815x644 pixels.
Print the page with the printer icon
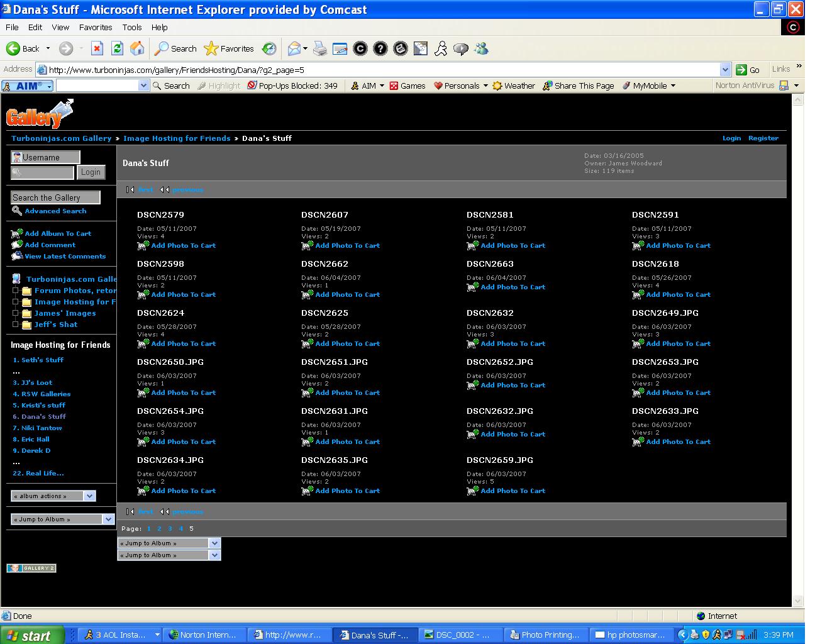320,48
